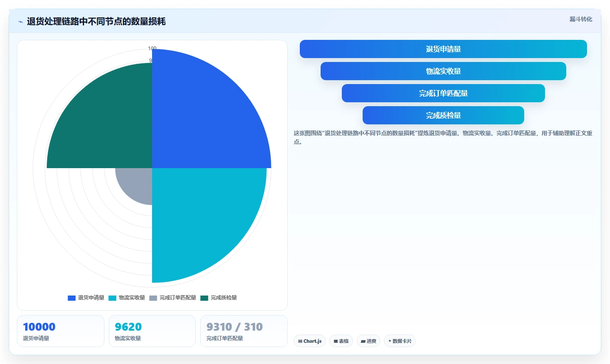Select the 完成订单匹配量 funnel bar

443,93
